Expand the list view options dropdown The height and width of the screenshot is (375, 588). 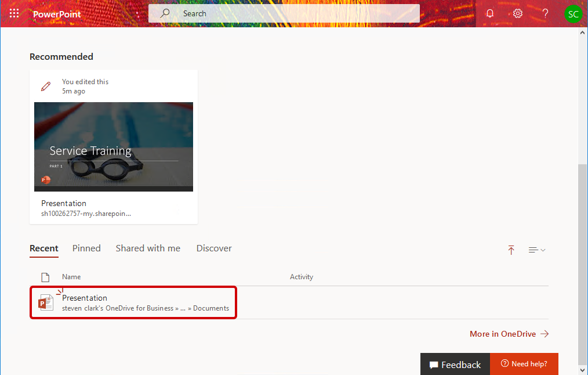click(x=537, y=250)
